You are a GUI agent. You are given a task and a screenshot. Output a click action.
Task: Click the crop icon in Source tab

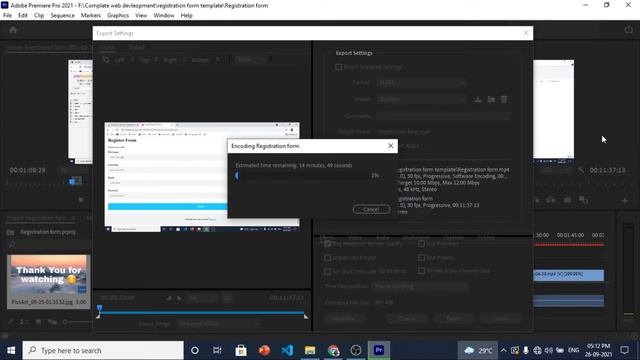pos(106,60)
